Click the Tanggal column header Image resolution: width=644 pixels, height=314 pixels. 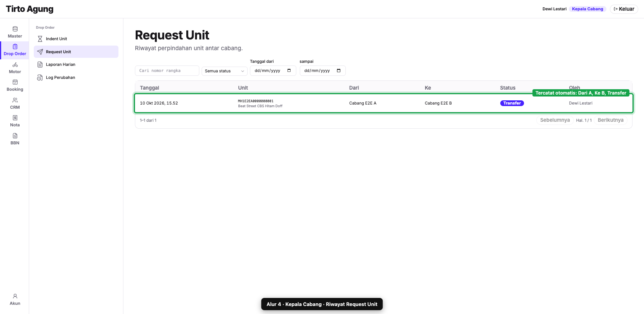[149, 88]
